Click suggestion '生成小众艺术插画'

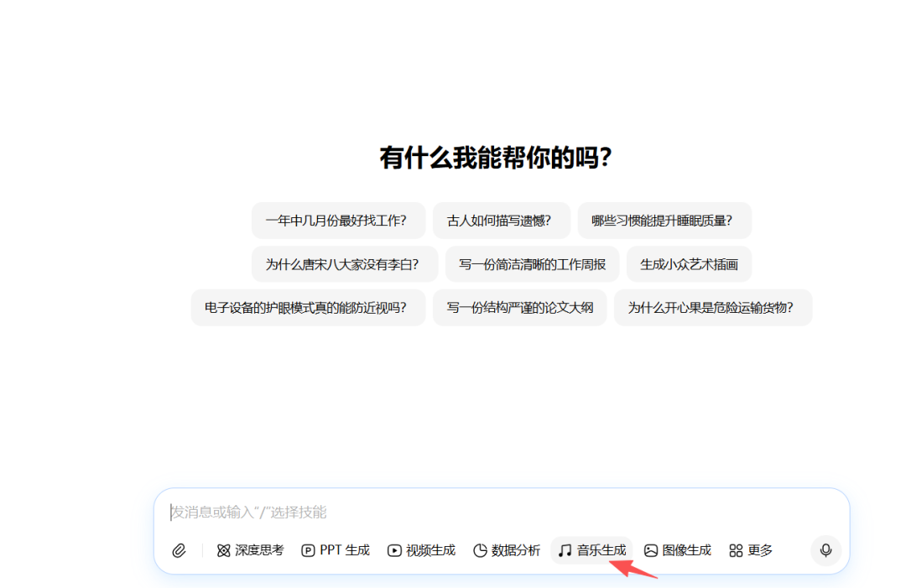[x=689, y=264]
